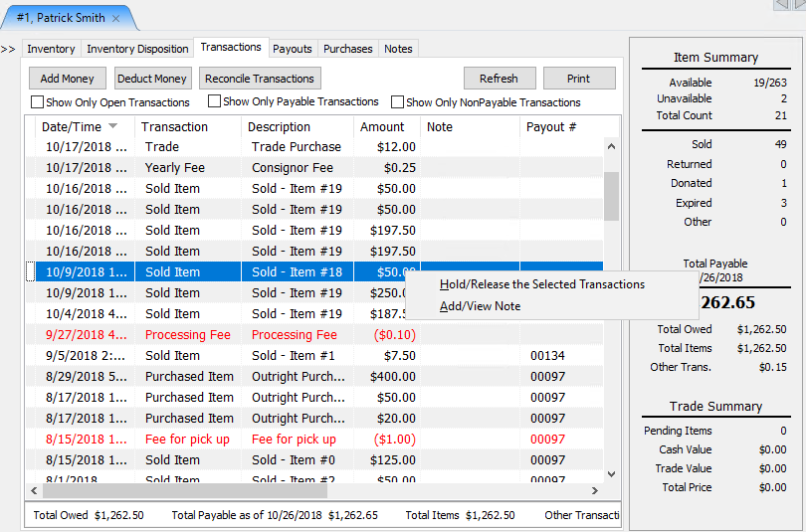The width and height of the screenshot is (806, 532).
Task: Expand the side panel chevrons
Action: (8, 50)
